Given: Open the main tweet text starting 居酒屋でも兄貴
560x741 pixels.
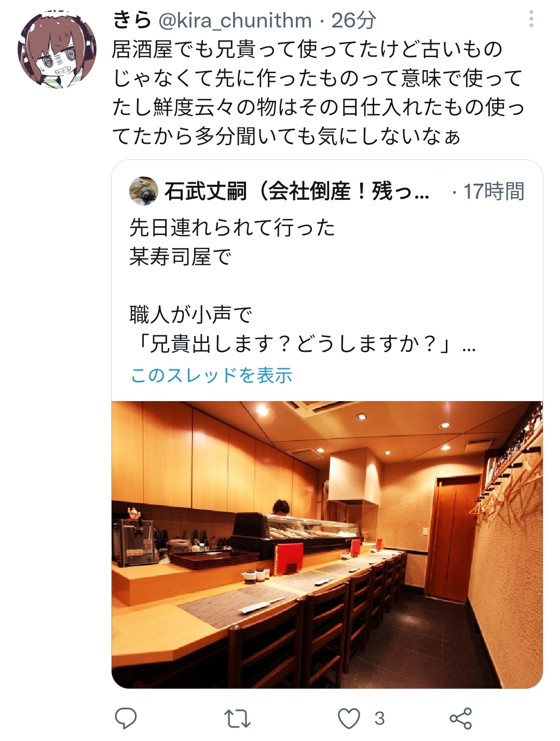Looking at the screenshot, I should (x=318, y=93).
